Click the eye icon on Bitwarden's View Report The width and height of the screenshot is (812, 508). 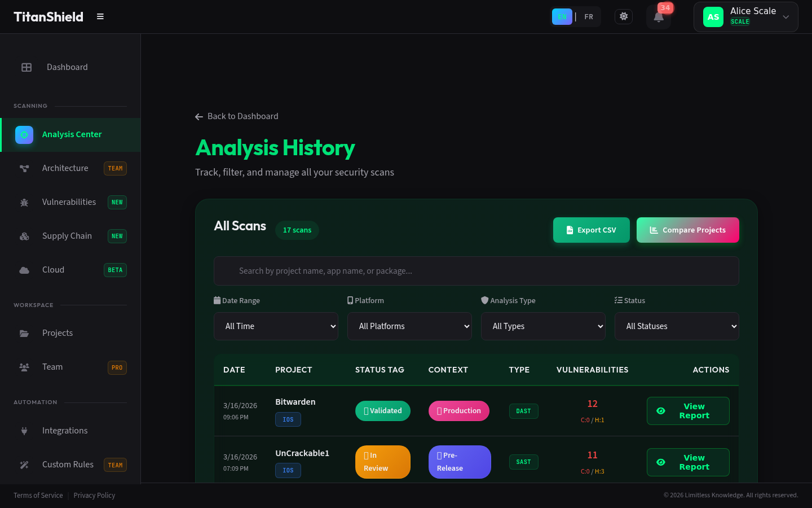coord(661,411)
